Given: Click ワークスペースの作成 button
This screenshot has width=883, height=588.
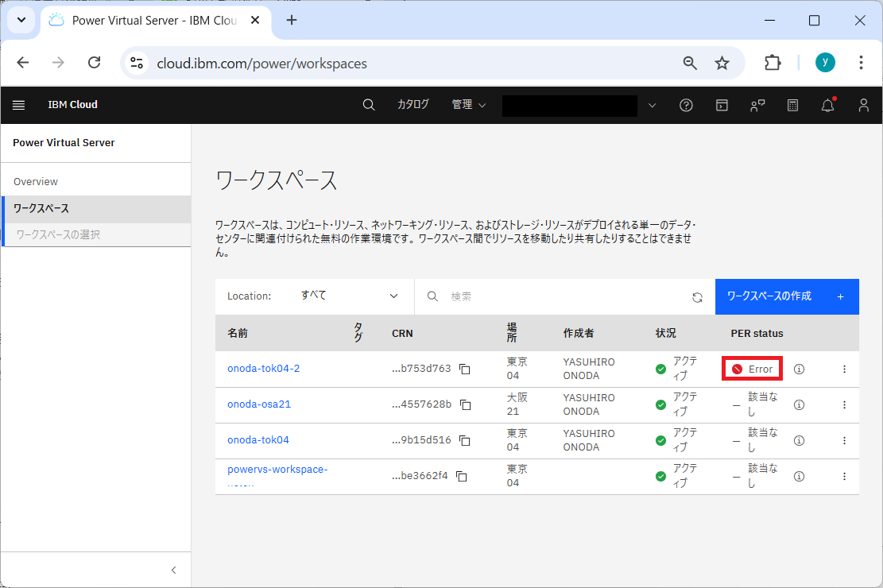Looking at the screenshot, I should tap(787, 297).
